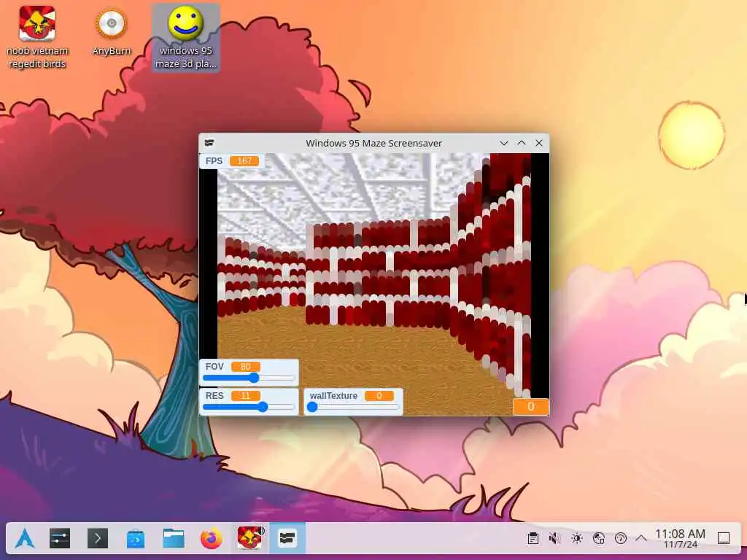Open the brightness tray icon
This screenshot has height=560, width=747.
point(576,538)
